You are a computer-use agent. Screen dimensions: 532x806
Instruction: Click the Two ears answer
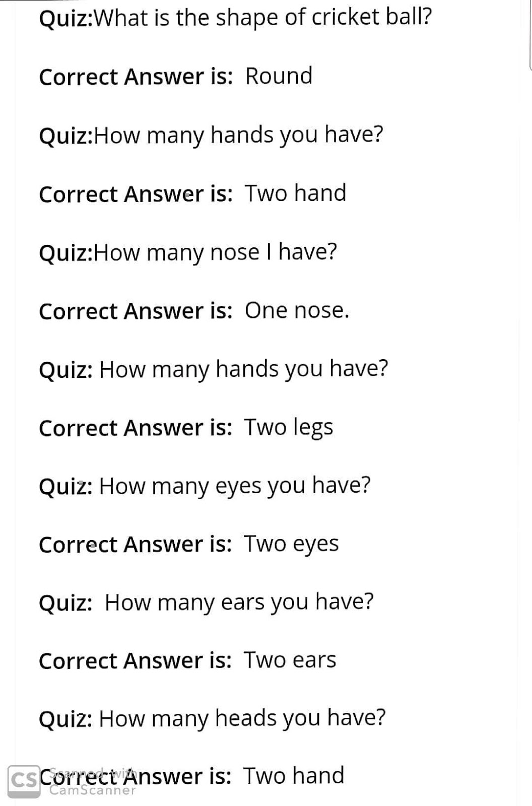pyautogui.click(x=290, y=660)
